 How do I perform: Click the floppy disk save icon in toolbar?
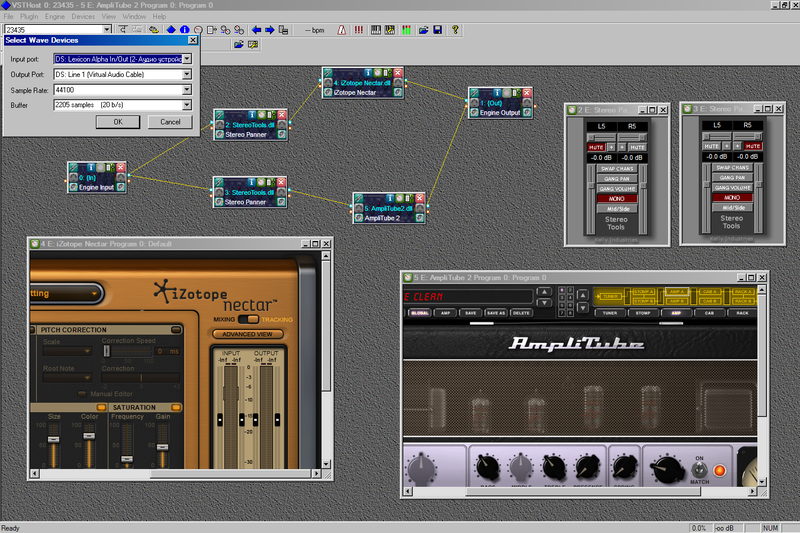pyautogui.click(x=437, y=30)
